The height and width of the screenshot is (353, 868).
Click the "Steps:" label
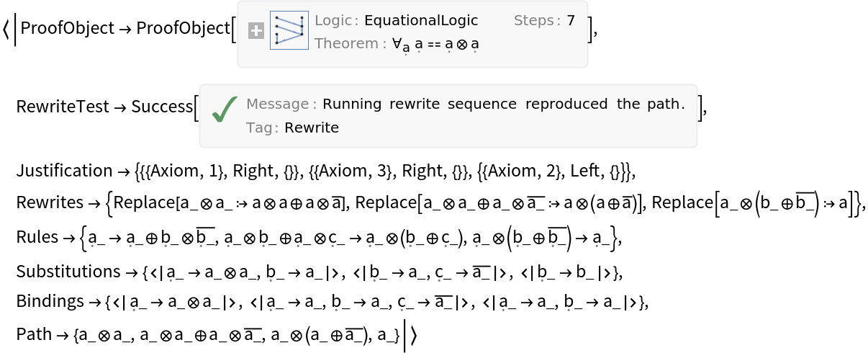tap(537, 20)
